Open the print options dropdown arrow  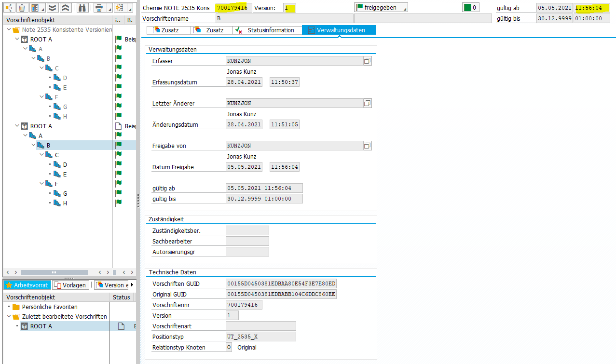click(109, 9)
